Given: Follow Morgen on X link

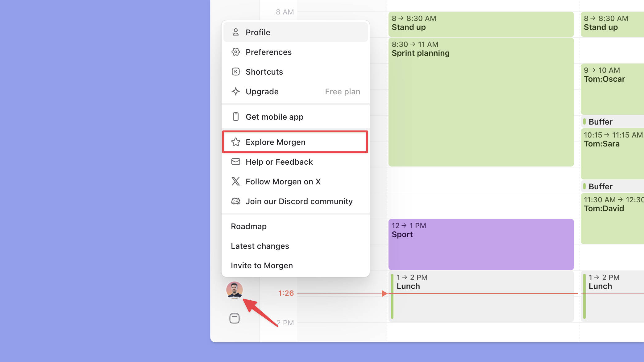Looking at the screenshot, I should coord(295,182).
